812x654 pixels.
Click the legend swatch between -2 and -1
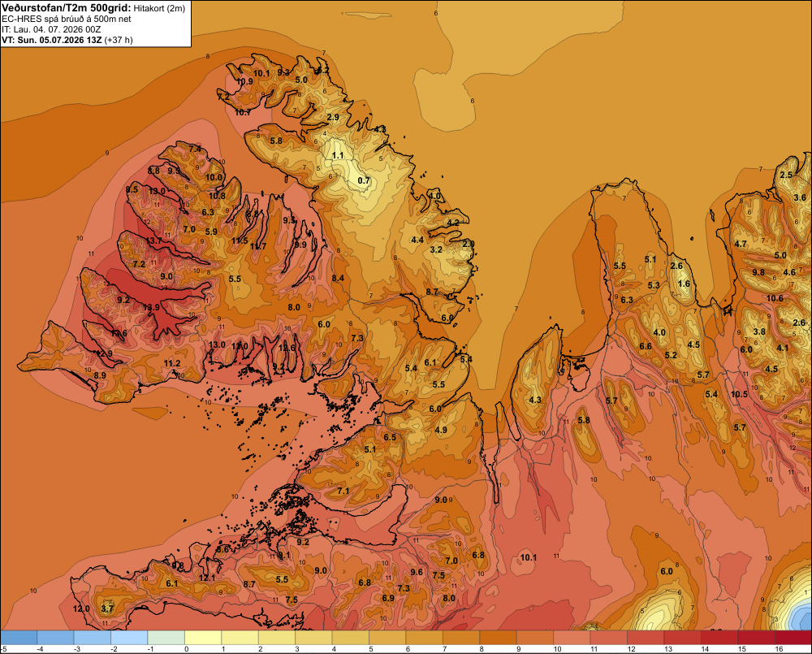(x=129, y=638)
